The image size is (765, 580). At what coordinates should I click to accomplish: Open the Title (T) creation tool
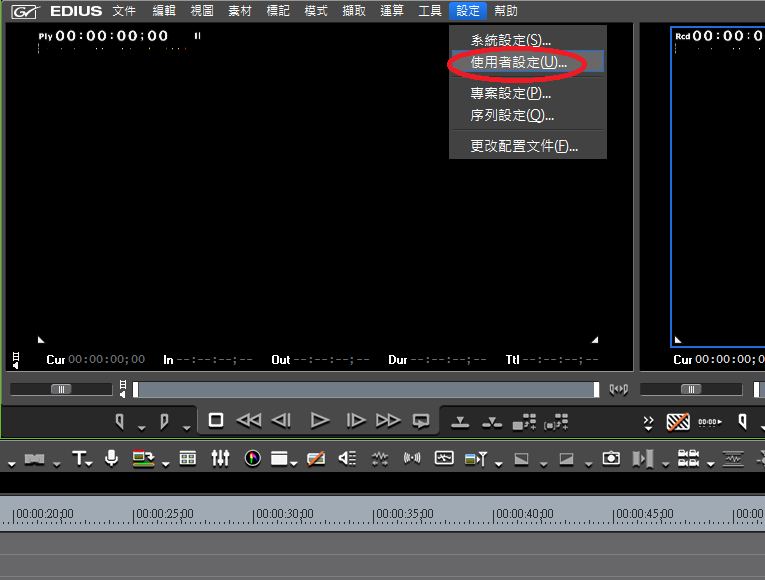[x=79, y=458]
